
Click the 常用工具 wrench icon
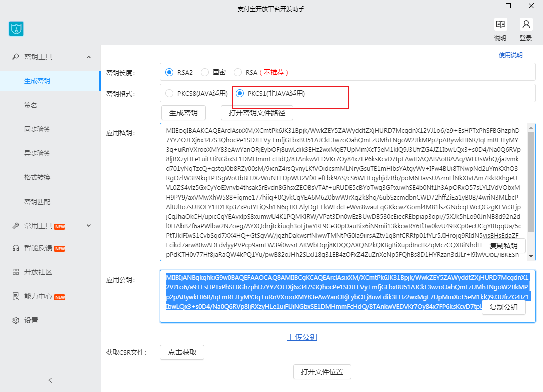[x=16, y=226]
